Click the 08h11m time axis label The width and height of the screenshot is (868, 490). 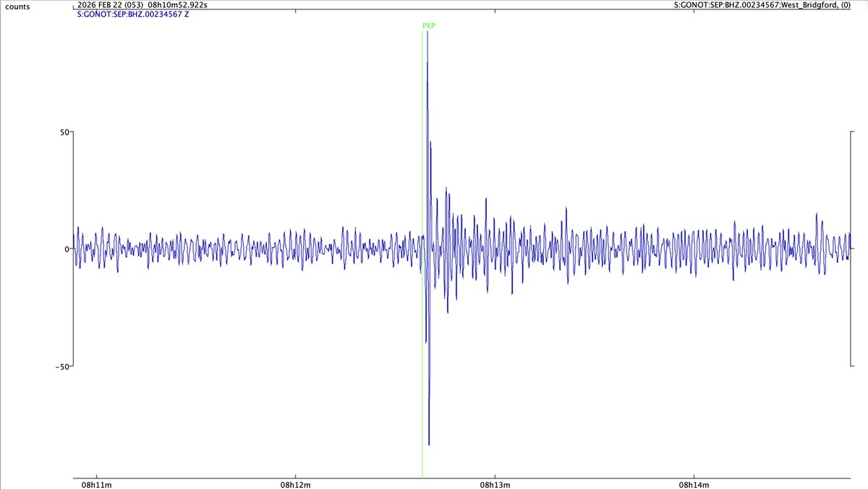tap(95, 484)
